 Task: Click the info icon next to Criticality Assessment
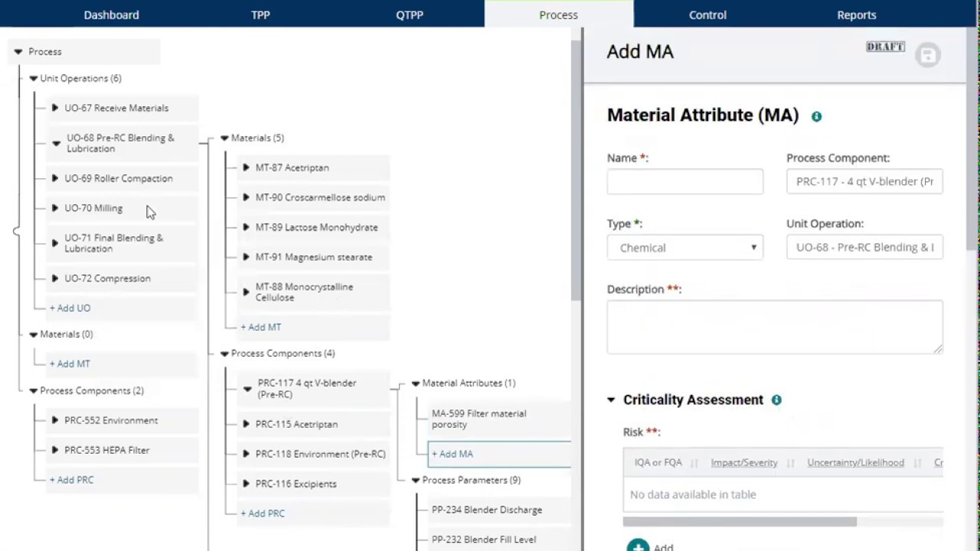point(776,400)
